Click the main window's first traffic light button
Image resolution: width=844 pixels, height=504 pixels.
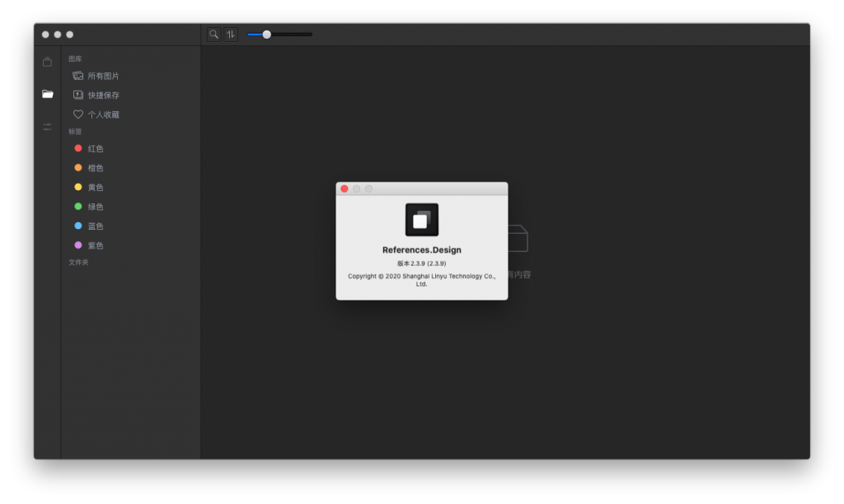click(x=45, y=35)
